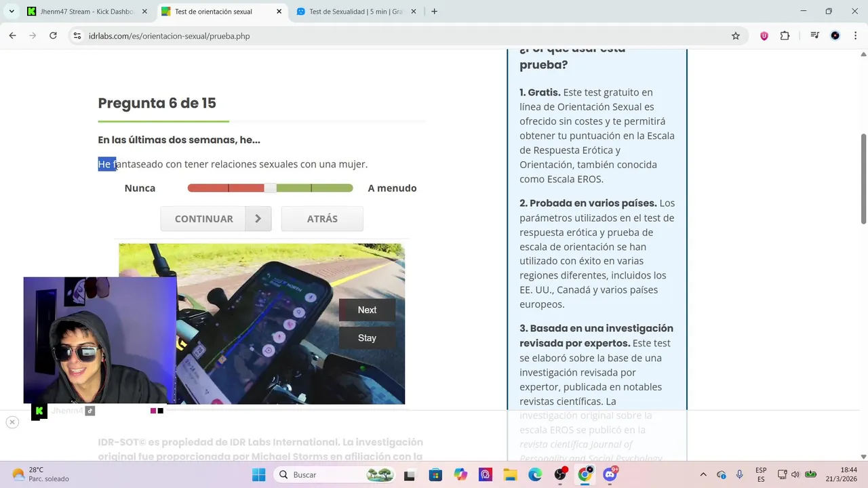Close the Test de orientación sexual tab

point(279,12)
